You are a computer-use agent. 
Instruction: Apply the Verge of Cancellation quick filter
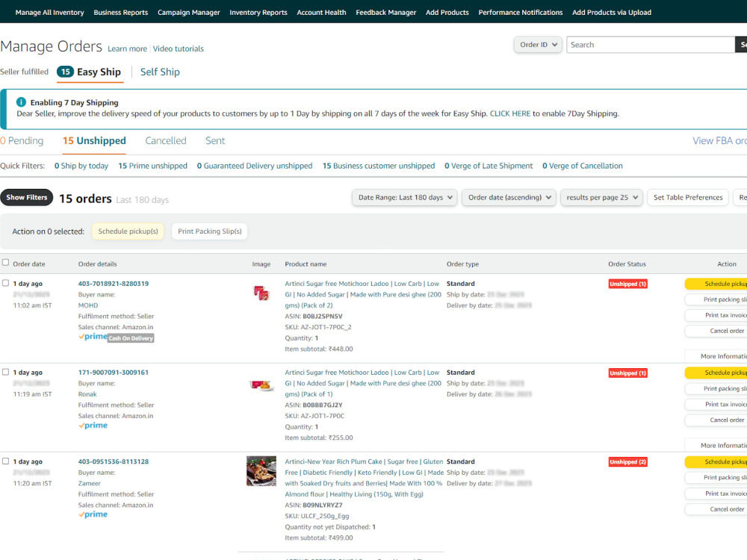582,166
